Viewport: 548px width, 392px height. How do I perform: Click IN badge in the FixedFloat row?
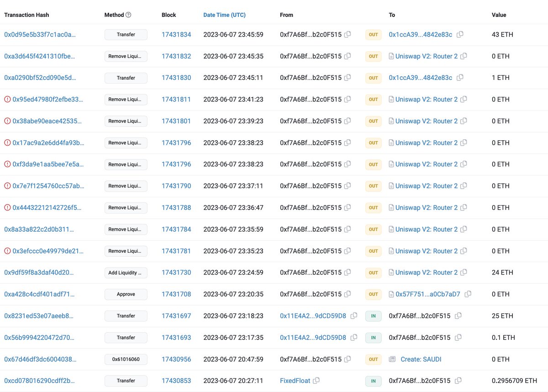pos(374,381)
